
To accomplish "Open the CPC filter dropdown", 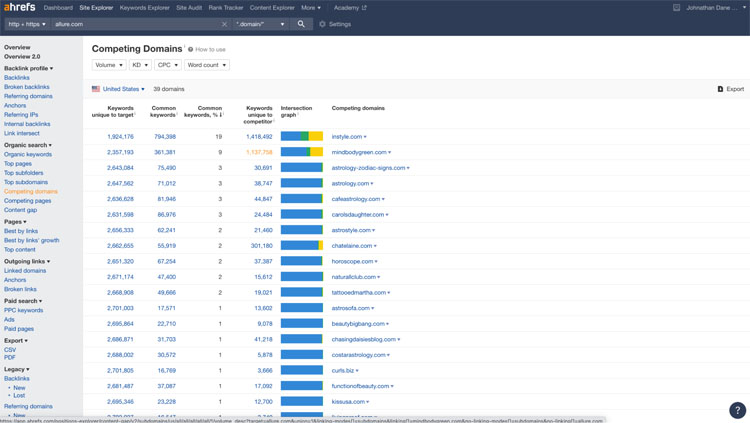I will pyautogui.click(x=168, y=65).
